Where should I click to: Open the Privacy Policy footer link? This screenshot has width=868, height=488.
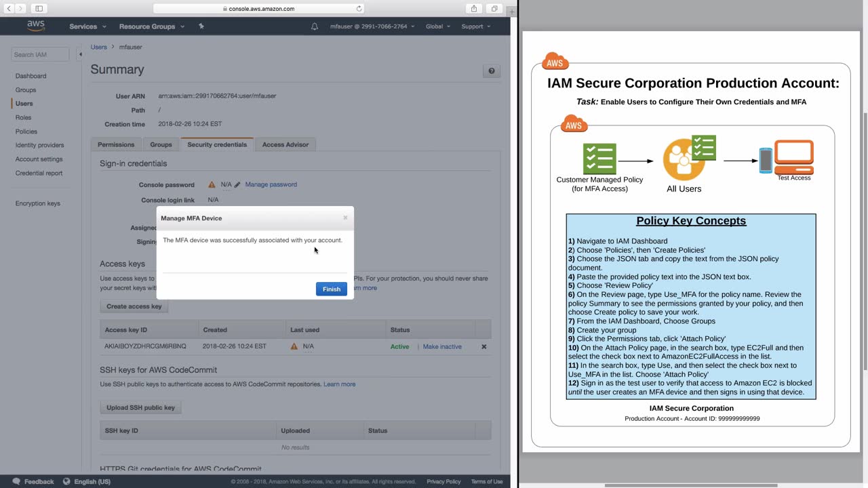443,481
